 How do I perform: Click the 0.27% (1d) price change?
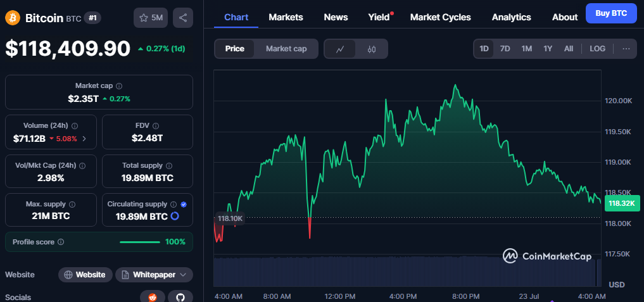(161, 49)
